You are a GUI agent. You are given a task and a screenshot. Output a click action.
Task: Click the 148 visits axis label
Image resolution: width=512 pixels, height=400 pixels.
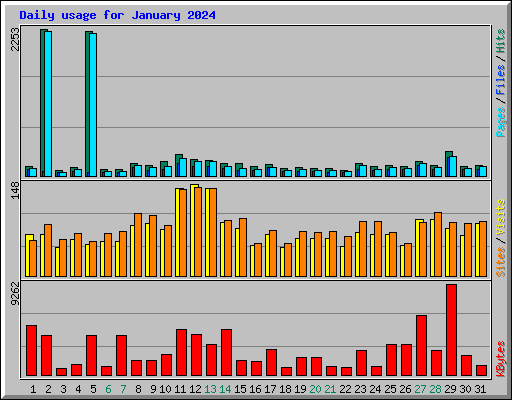coord(15,191)
